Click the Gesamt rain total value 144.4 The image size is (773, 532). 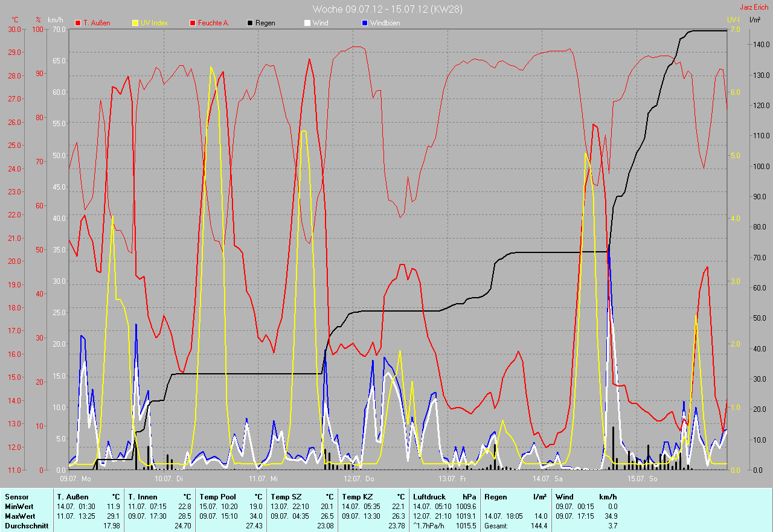(538, 526)
